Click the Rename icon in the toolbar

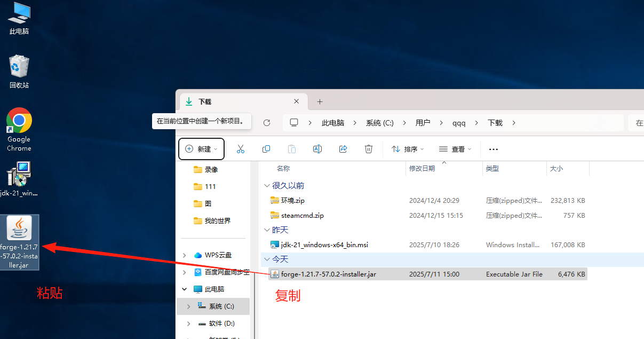(317, 149)
